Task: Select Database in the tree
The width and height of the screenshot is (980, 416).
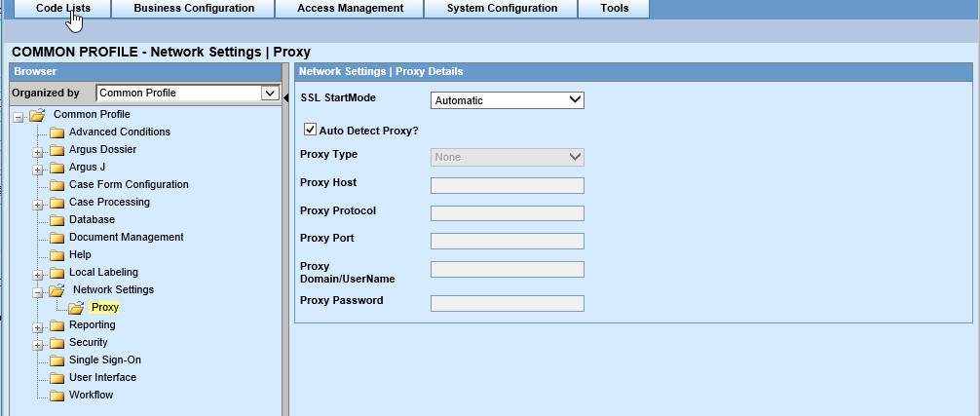Action: [92, 219]
